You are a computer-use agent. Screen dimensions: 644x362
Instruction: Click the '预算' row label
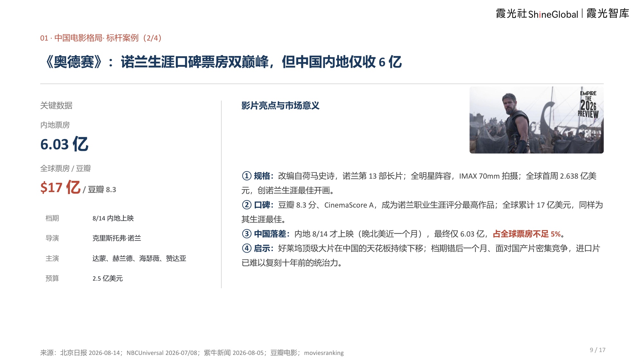pos(52,278)
